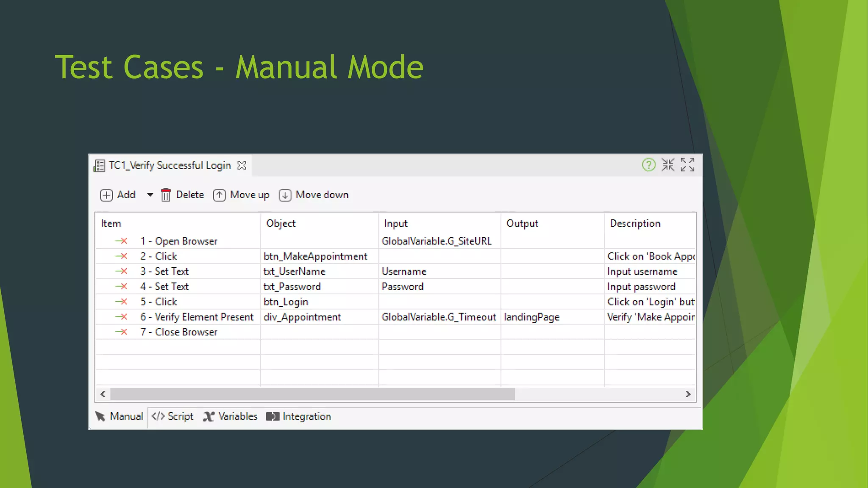868x488 pixels.
Task: Switch to the Script tab
Action: click(x=172, y=416)
